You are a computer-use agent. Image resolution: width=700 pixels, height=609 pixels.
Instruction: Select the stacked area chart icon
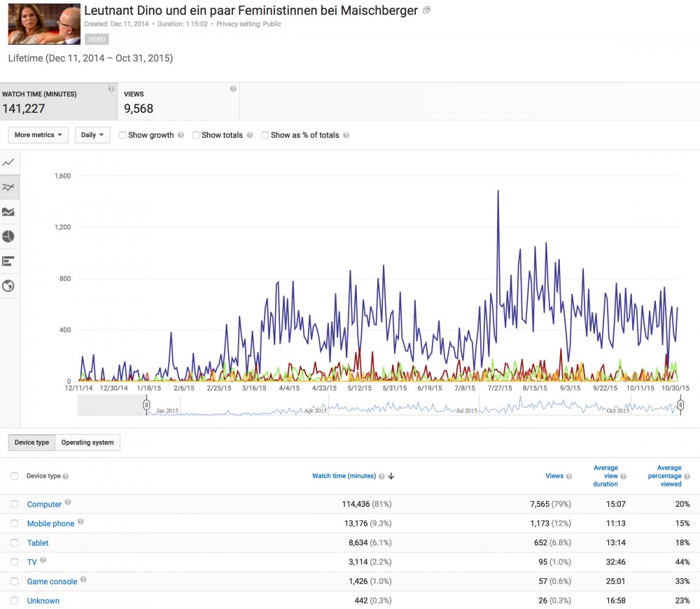[8, 212]
